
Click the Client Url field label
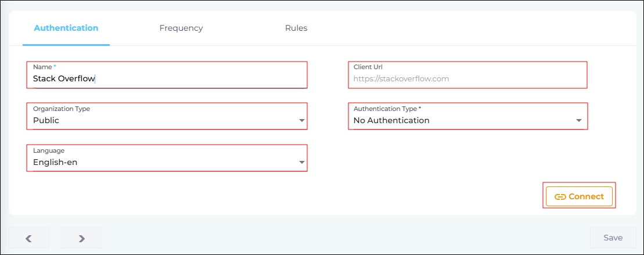point(368,67)
